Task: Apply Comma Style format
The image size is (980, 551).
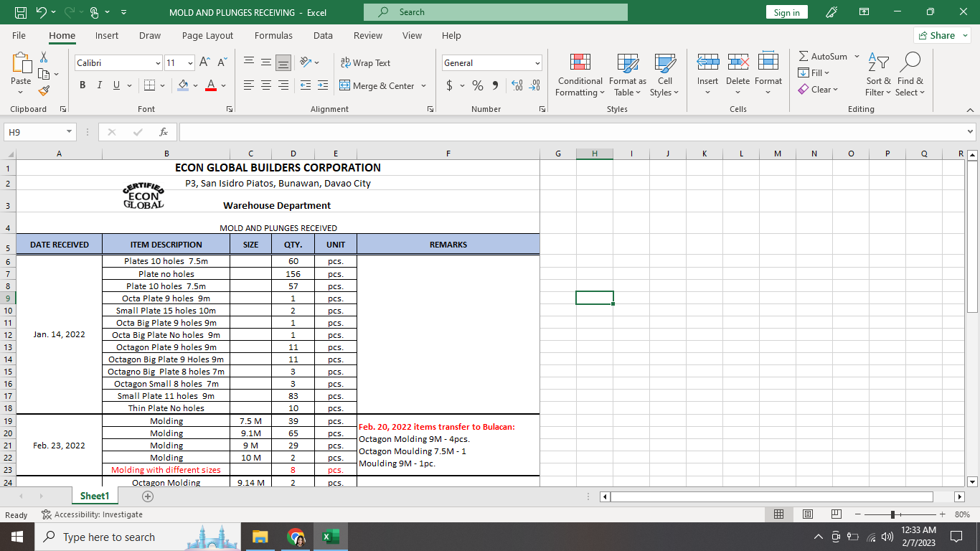Action: [496, 85]
